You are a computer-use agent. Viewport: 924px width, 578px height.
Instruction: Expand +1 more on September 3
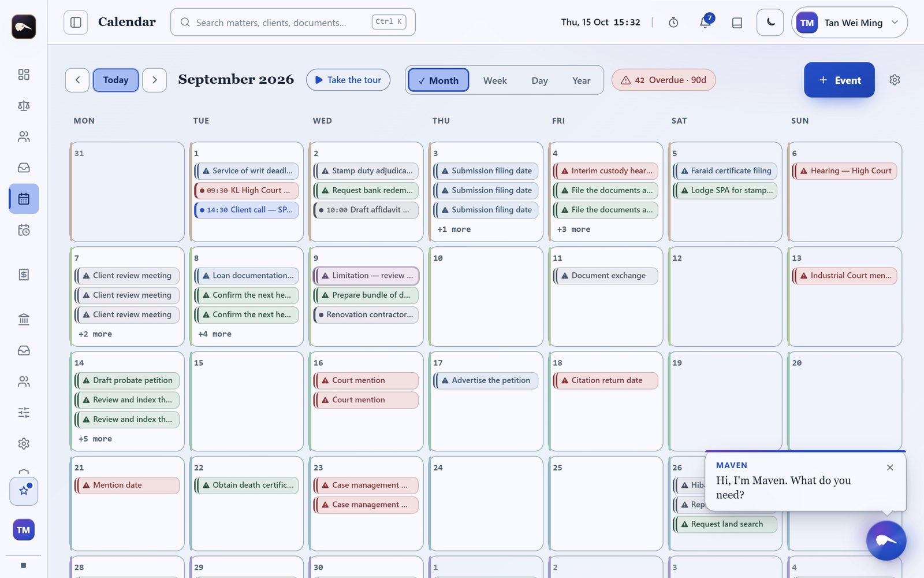(x=454, y=229)
